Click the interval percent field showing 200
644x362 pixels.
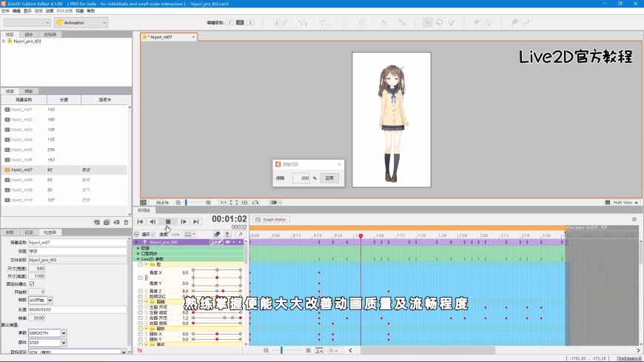click(x=301, y=178)
